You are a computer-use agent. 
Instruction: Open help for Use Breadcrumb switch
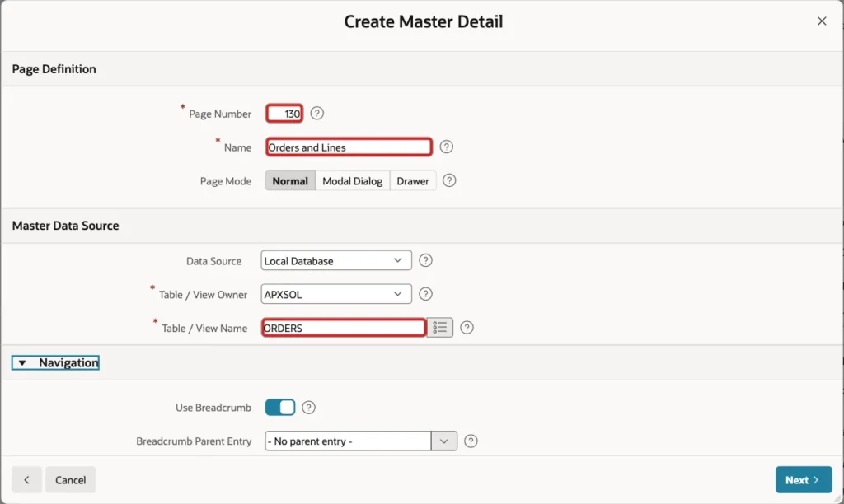coord(308,408)
